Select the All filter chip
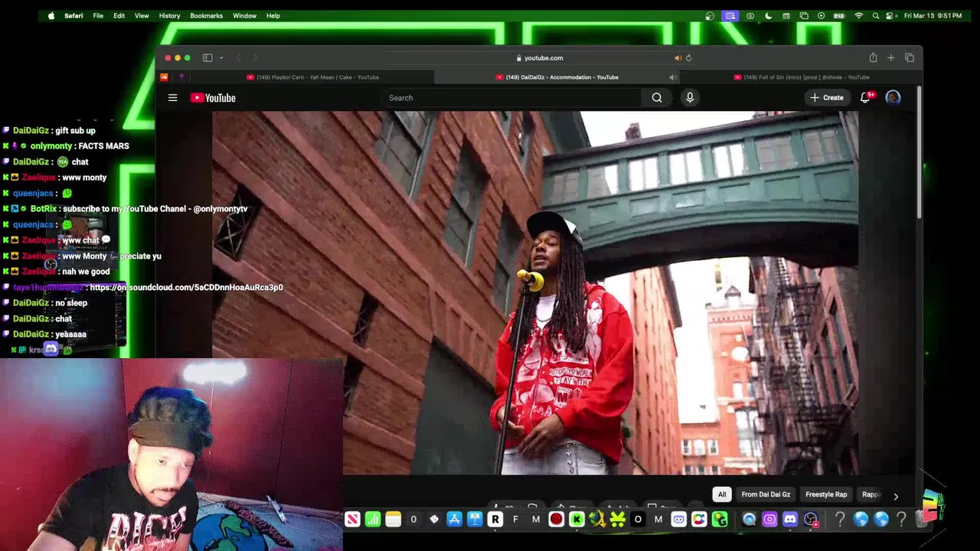This screenshot has width=980, height=551. (722, 494)
